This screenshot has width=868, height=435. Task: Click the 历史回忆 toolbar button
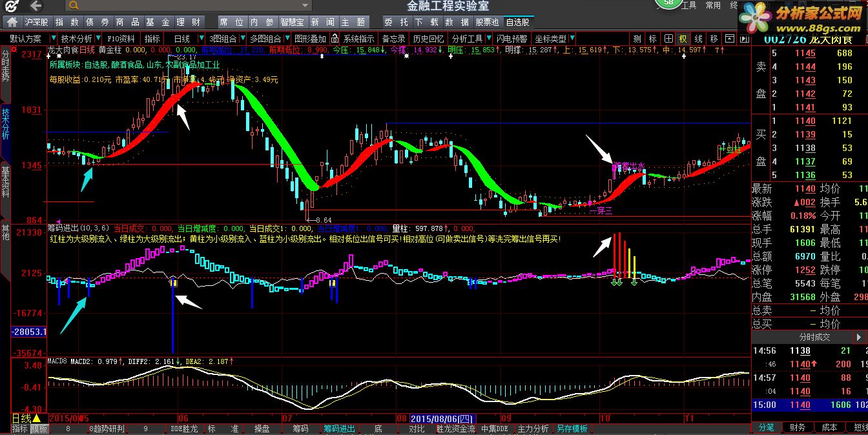pyautogui.click(x=429, y=39)
